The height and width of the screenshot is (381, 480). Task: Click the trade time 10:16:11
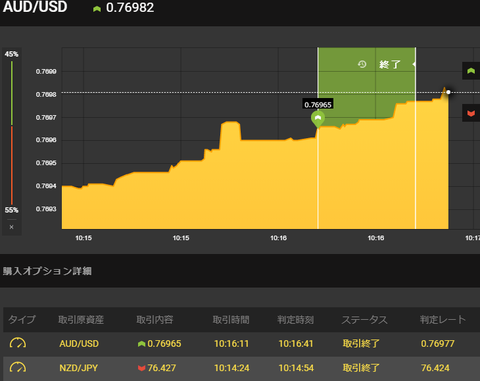[231, 344]
